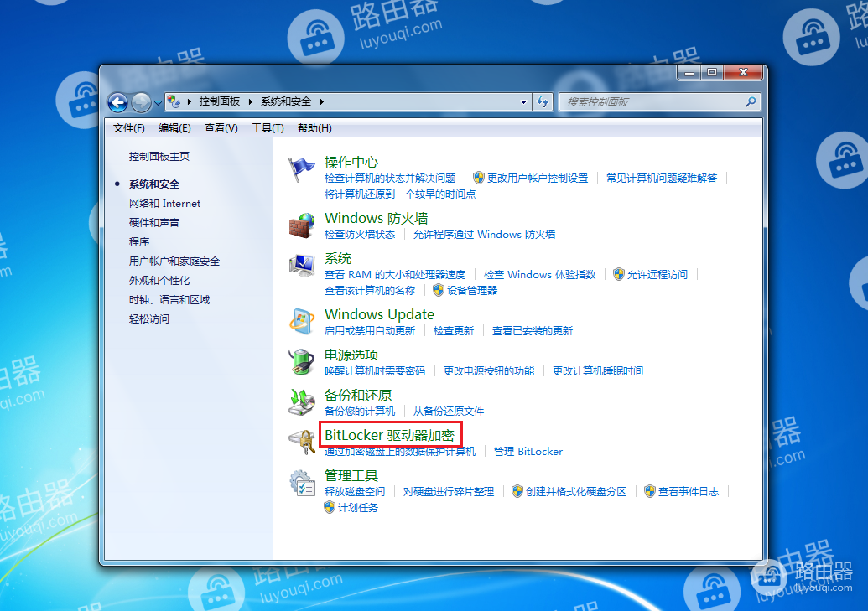Open the 帮助(H) menu
868x611 pixels.
click(x=315, y=128)
